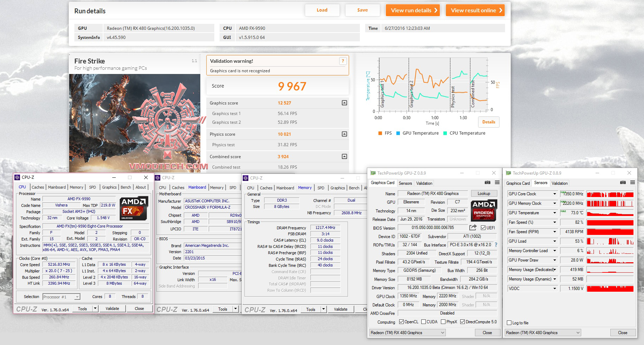Switch to Sensors tab in GPU-Z Graphics Card window
644x345 pixels.
tap(405, 183)
